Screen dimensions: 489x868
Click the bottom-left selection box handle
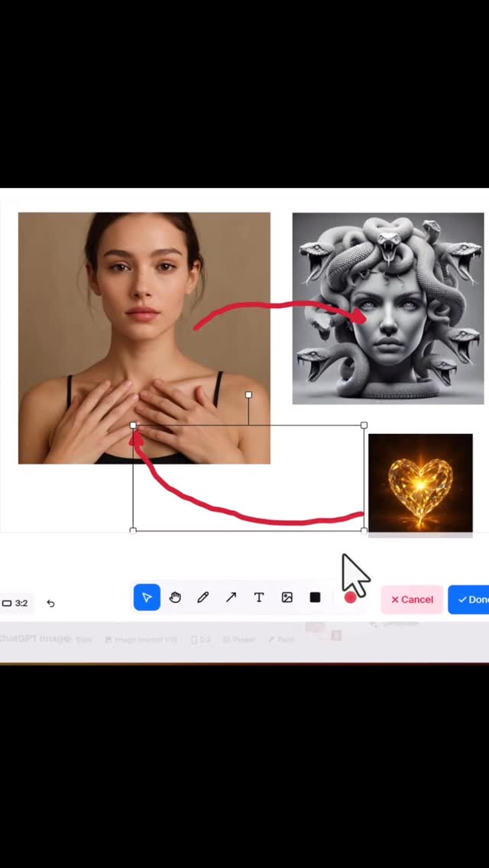[x=133, y=530]
